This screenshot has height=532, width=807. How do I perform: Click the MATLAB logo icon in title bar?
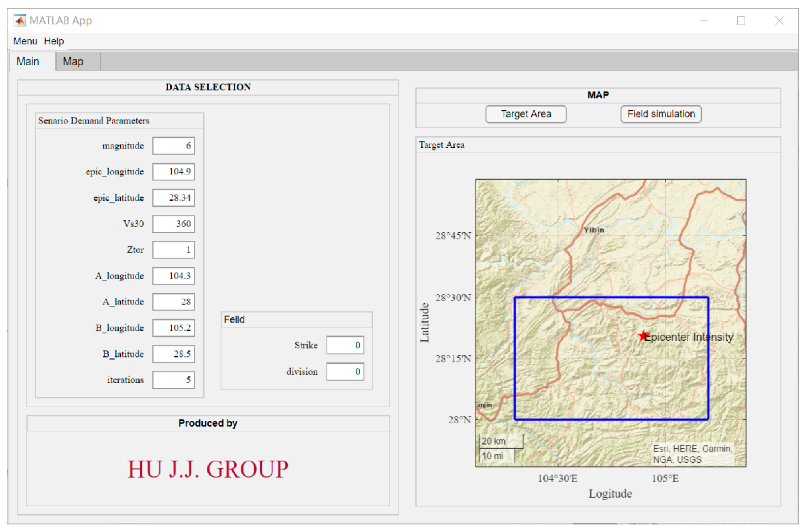(19, 20)
